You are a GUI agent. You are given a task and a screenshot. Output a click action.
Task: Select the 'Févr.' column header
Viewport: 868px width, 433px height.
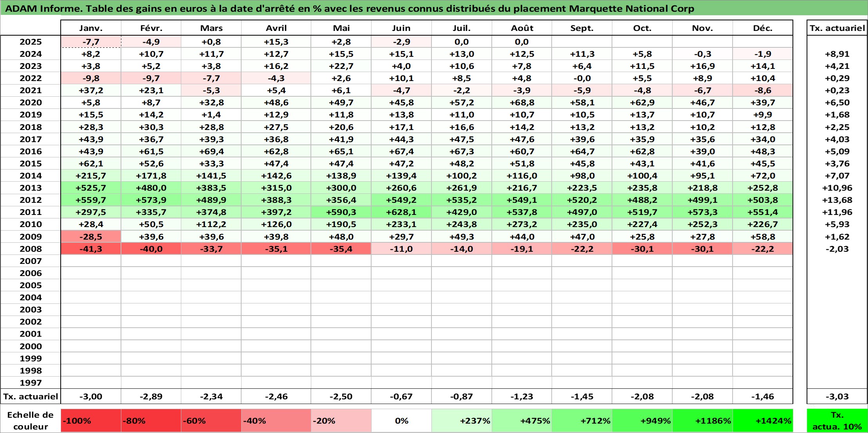click(x=151, y=28)
